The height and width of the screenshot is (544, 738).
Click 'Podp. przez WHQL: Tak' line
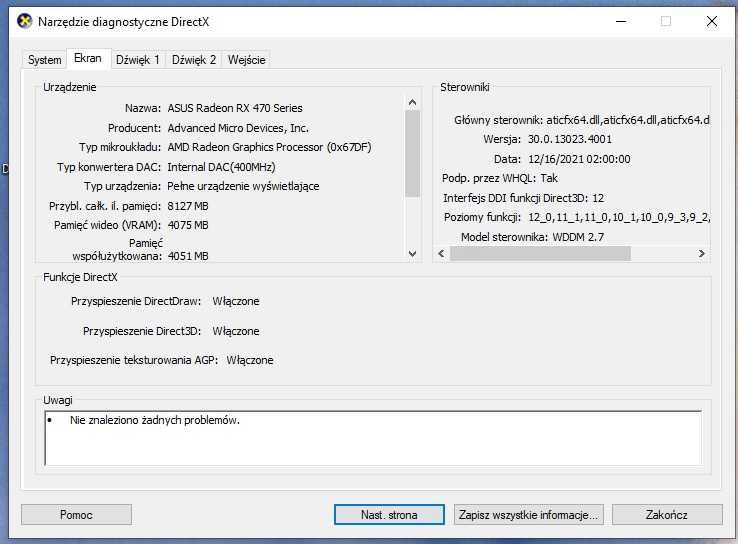500,178
